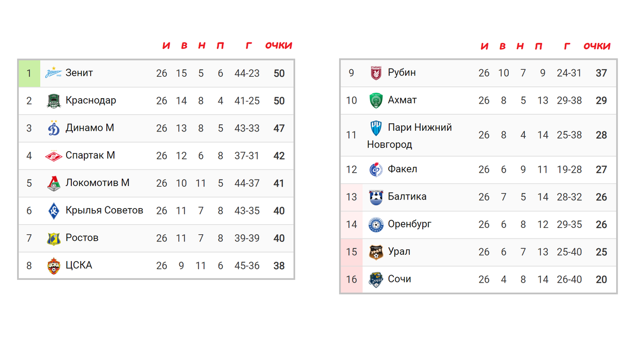The image size is (644, 362).
Task: Click the Sochi club crest
Action: point(376,279)
